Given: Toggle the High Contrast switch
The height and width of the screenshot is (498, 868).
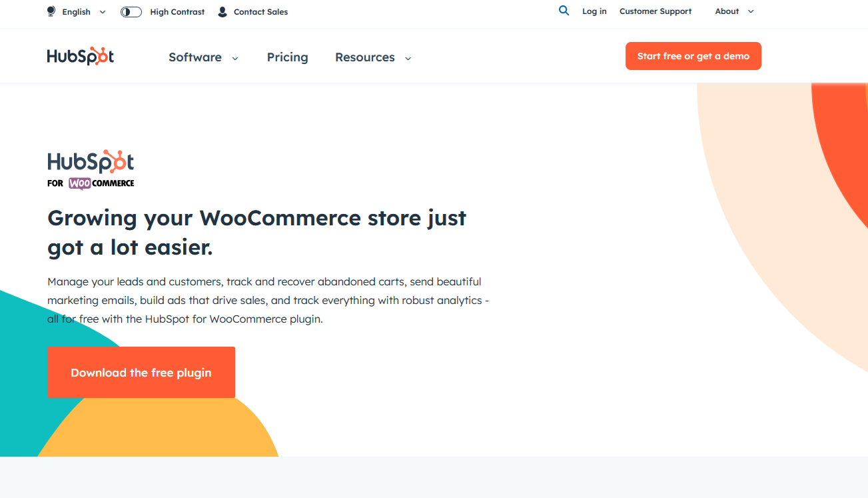Looking at the screenshot, I should pyautogui.click(x=131, y=12).
